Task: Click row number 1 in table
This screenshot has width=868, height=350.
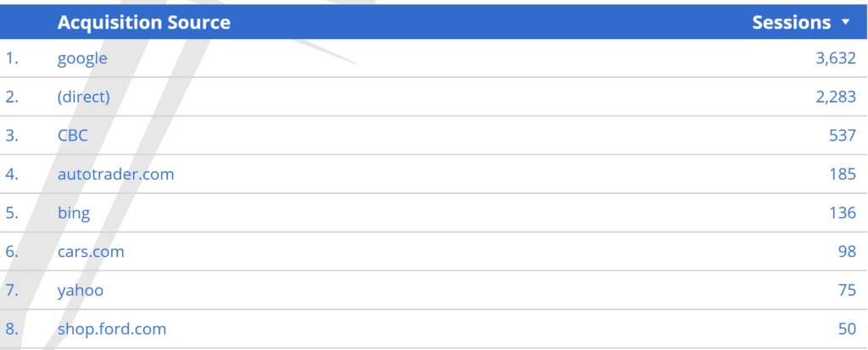Action: pyautogui.click(x=11, y=58)
